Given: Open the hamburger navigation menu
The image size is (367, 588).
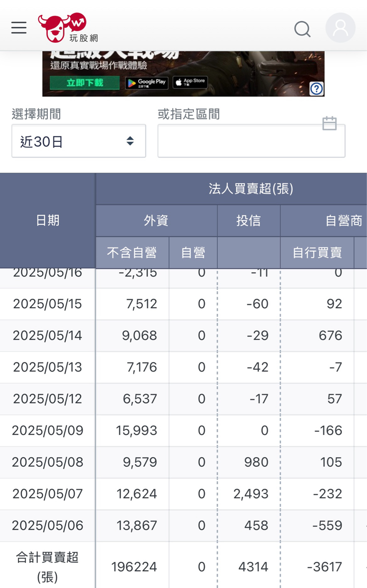Looking at the screenshot, I should pyautogui.click(x=19, y=28).
